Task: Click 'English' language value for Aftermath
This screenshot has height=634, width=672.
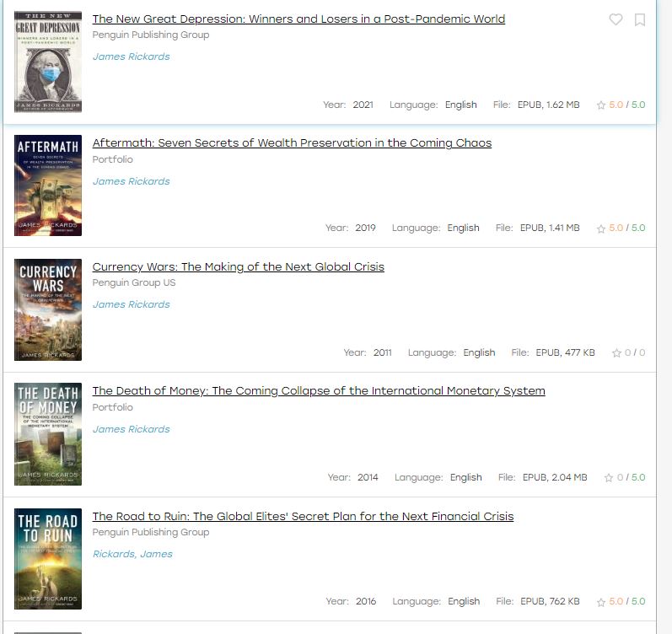Action: coord(463,228)
